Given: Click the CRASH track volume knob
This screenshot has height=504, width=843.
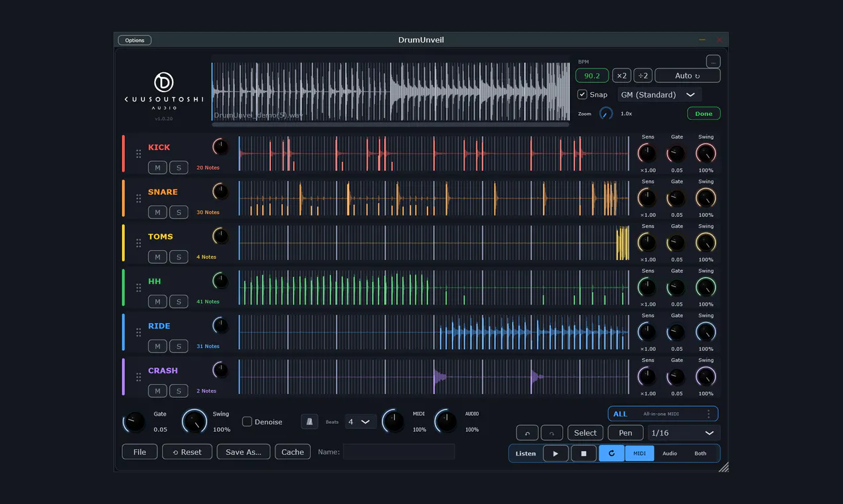Looking at the screenshot, I should click(220, 370).
